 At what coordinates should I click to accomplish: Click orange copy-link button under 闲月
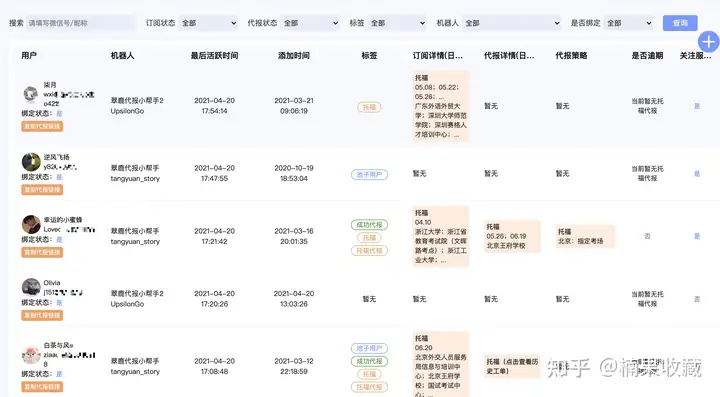point(42,126)
